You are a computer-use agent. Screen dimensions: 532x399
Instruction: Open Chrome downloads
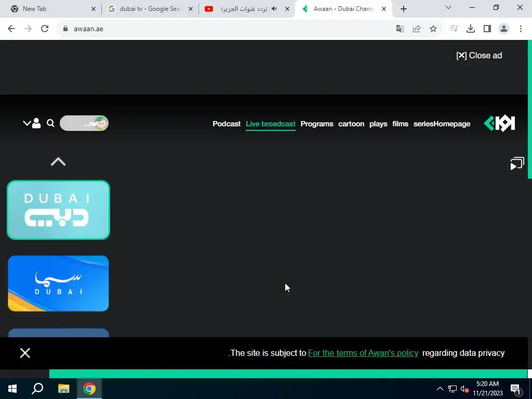coord(471,29)
